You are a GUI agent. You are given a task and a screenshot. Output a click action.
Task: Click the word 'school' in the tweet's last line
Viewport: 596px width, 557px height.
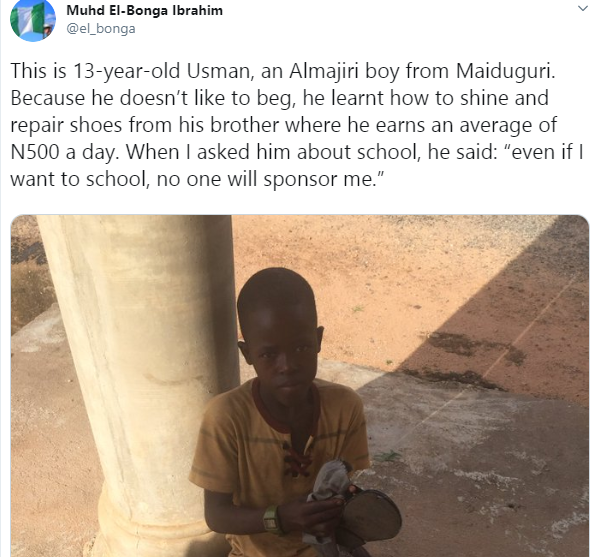[x=116, y=179]
